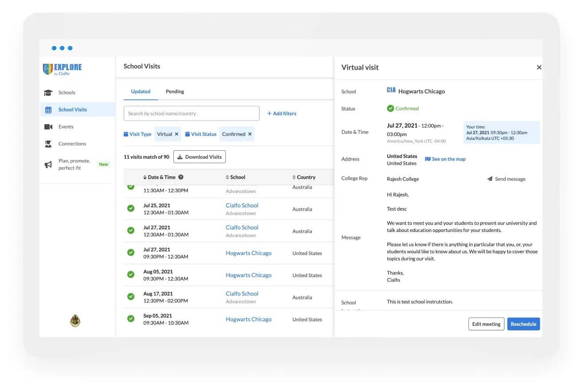Click the Events video camera icon
The width and height of the screenshot is (585, 392).
pyautogui.click(x=48, y=127)
